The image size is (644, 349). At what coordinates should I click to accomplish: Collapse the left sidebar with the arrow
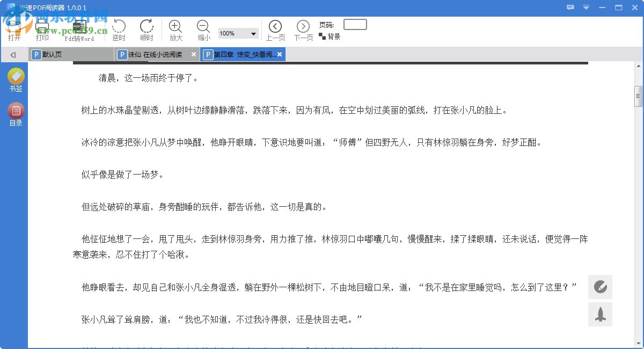[x=13, y=54]
